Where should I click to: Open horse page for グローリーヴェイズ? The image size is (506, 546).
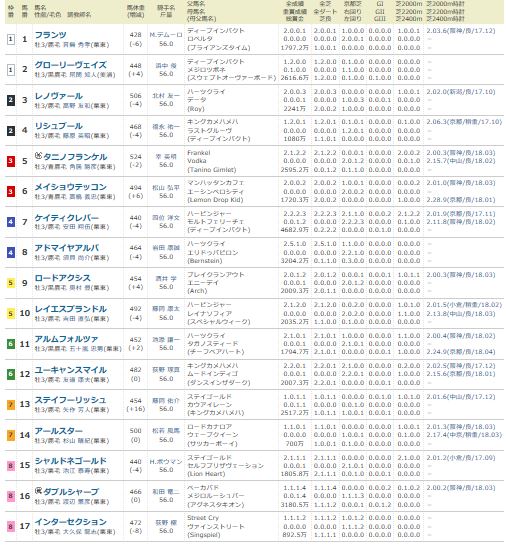click(x=71, y=65)
